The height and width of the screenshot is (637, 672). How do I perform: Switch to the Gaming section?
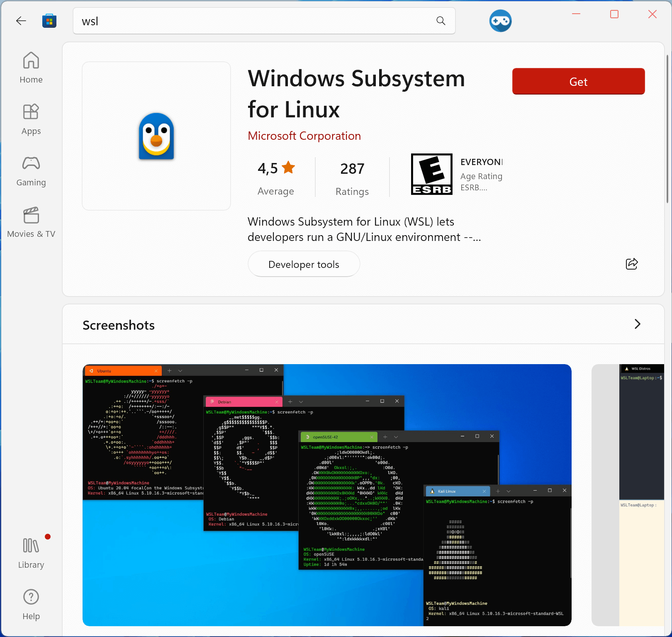[31, 170]
